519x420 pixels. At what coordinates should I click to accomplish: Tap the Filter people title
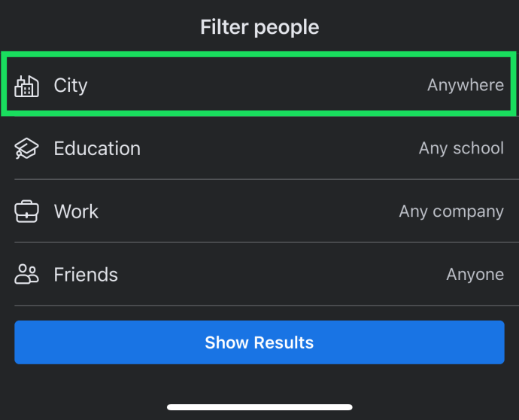coord(259,27)
